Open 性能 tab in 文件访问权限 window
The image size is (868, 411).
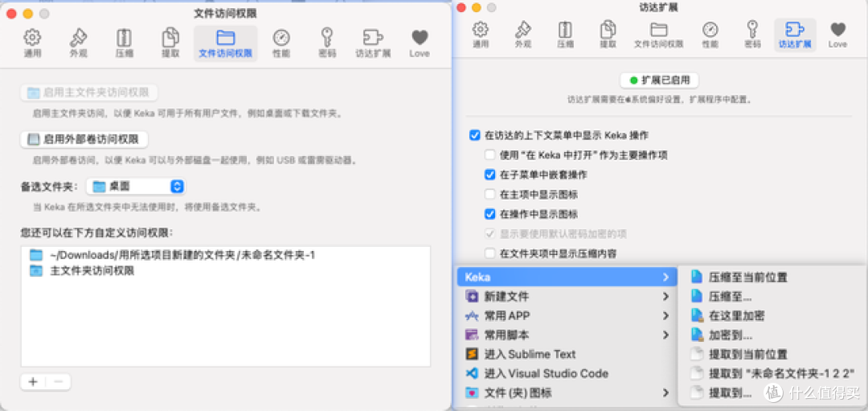pyautogui.click(x=281, y=43)
